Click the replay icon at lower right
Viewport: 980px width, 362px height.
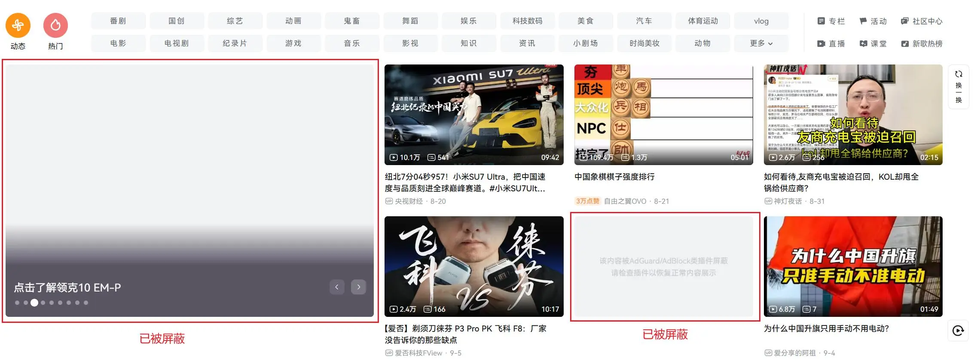[958, 331]
